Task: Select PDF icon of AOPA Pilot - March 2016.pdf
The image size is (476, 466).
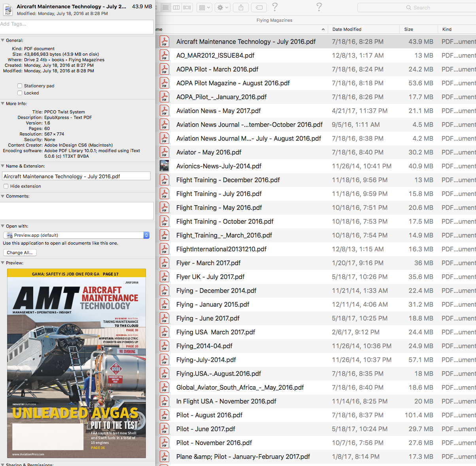Action: coord(164,69)
